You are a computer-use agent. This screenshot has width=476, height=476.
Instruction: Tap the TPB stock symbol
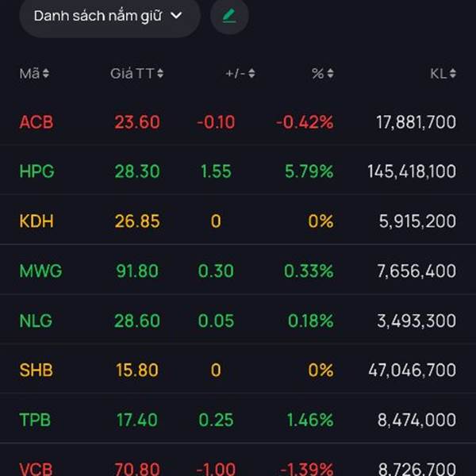point(36,420)
